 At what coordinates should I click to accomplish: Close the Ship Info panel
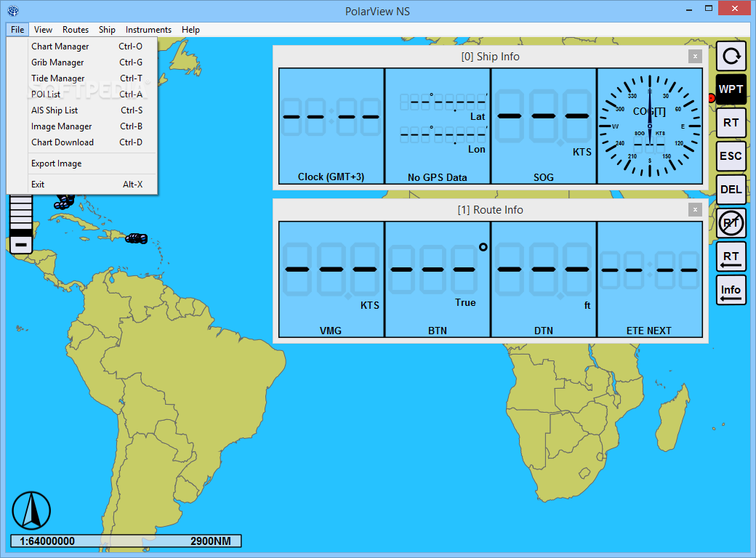[695, 57]
